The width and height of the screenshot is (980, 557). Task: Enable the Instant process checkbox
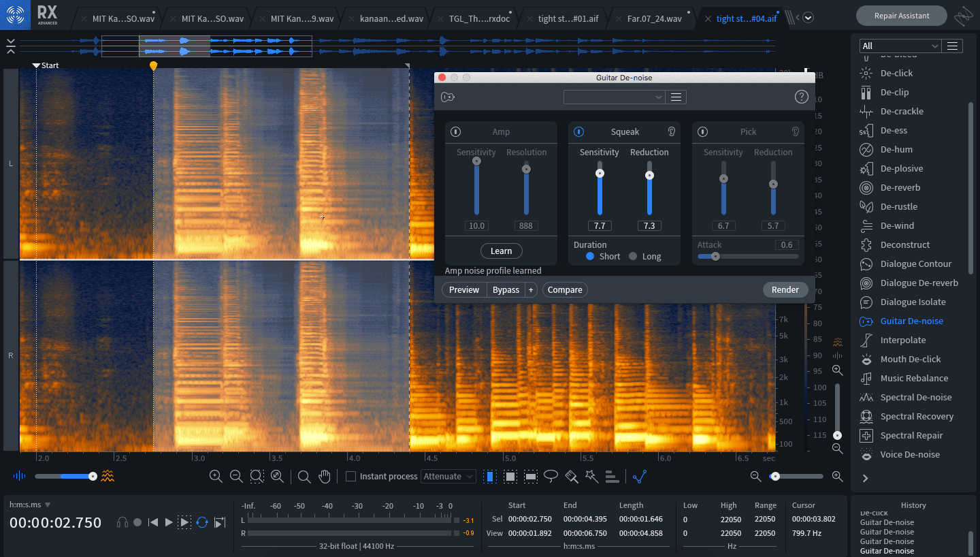click(x=350, y=477)
